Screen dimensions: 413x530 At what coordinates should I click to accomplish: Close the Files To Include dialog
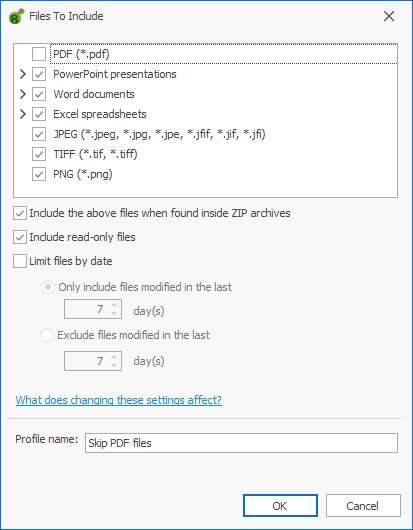point(389,16)
